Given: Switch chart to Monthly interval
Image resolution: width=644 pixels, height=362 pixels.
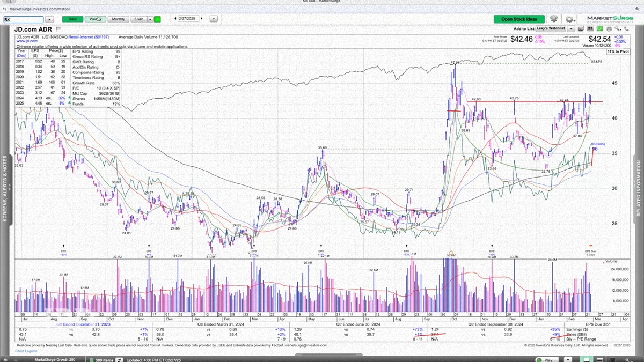Looking at the screenshot, I should 118,19.
